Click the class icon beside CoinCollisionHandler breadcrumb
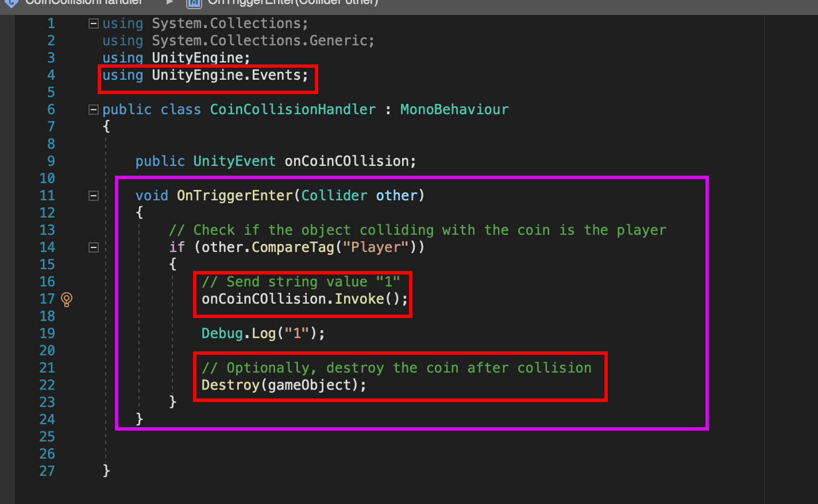The width and height of the screenshot is (818, 504). click(11, 3)
